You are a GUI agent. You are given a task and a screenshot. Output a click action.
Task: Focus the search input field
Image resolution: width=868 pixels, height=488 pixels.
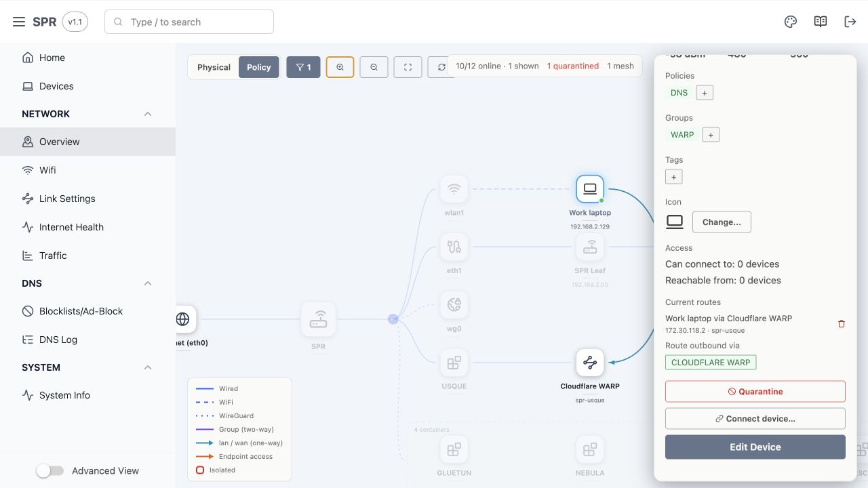point(189,22)
